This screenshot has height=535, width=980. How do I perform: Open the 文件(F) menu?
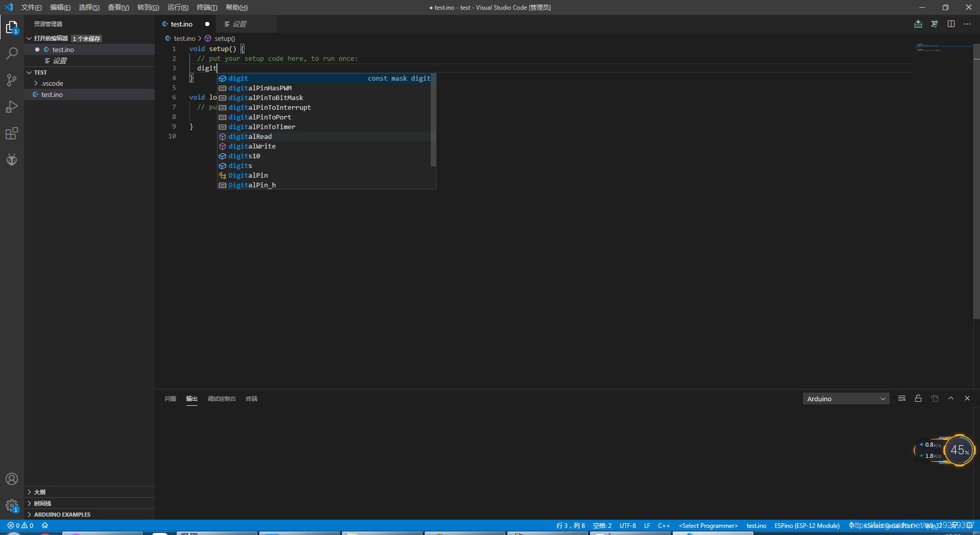[31, 7]
